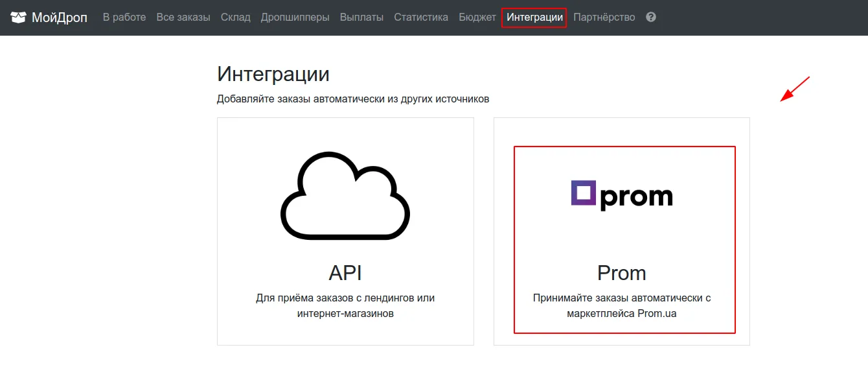Image resolution: width=868 pixels, height=365 pixels.
Task: Click the МойДроп brand name
Action: (60, 18)
